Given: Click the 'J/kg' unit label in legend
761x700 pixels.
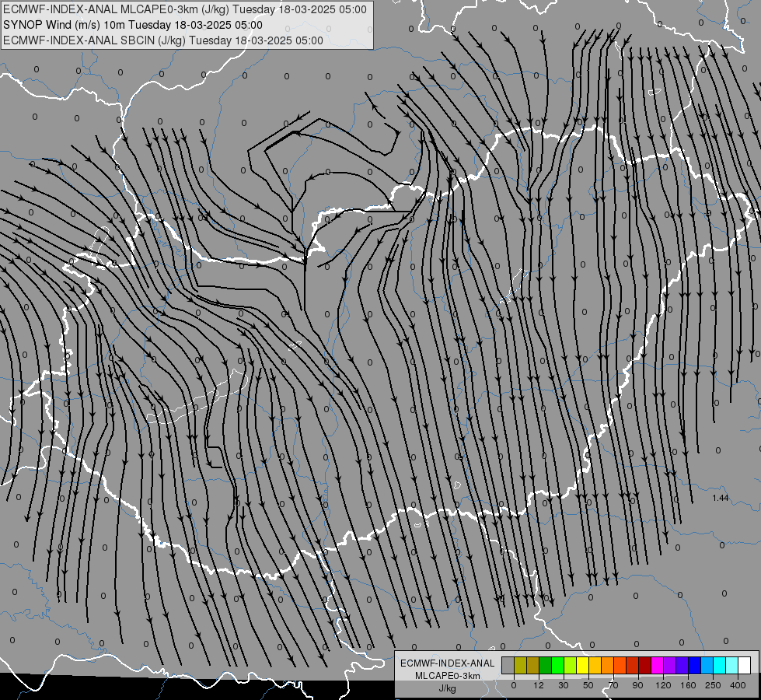Looking at the screenshot, I should coord(448,688).
